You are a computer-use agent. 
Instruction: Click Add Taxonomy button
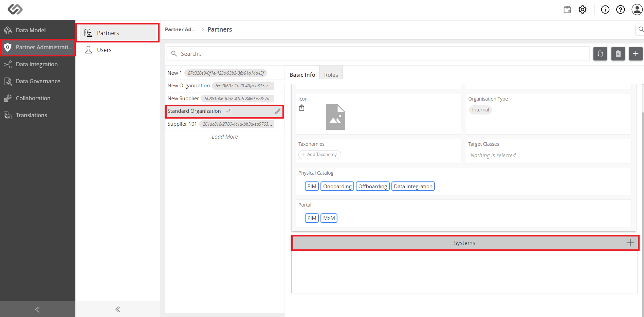[319, 155]
